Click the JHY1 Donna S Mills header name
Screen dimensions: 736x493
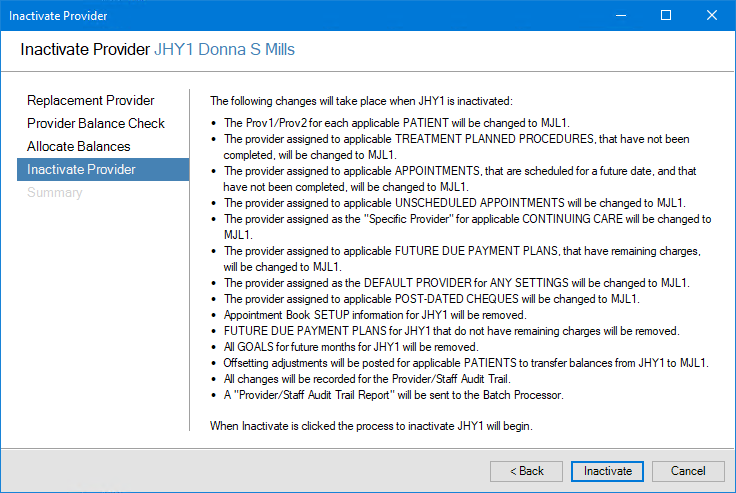224,49
